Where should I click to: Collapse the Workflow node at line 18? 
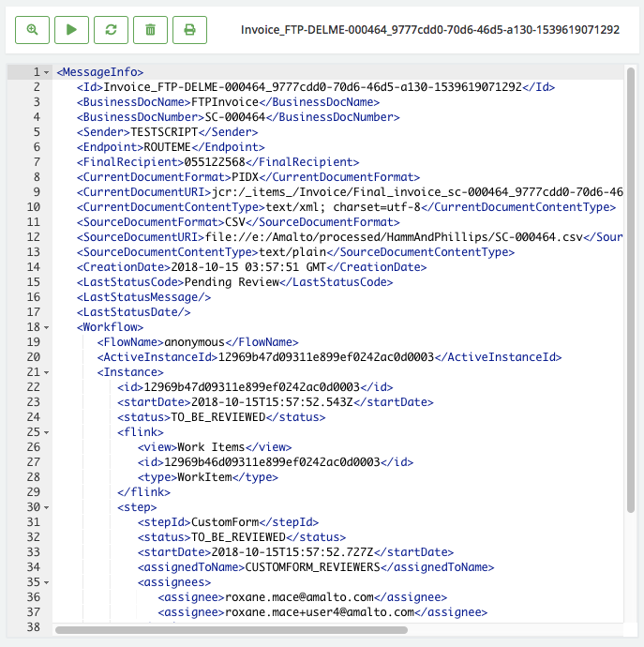[x=47, y=327]
